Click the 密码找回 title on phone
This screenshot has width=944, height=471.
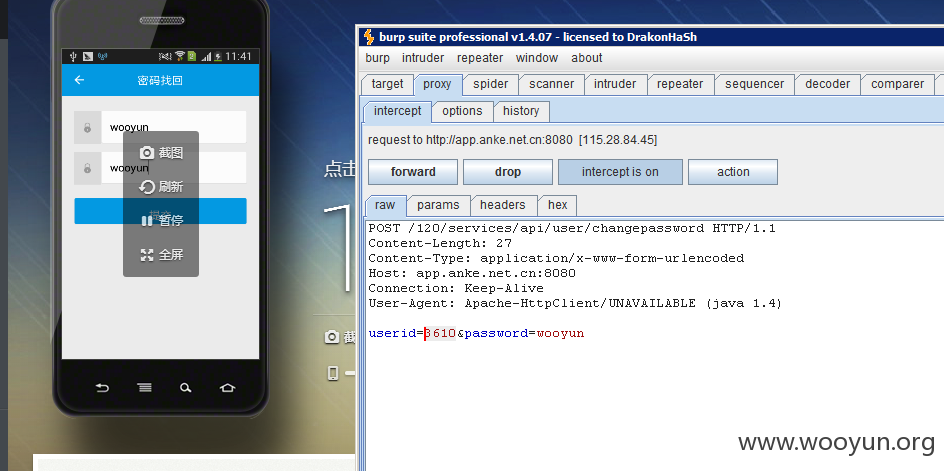coord(160,80)
